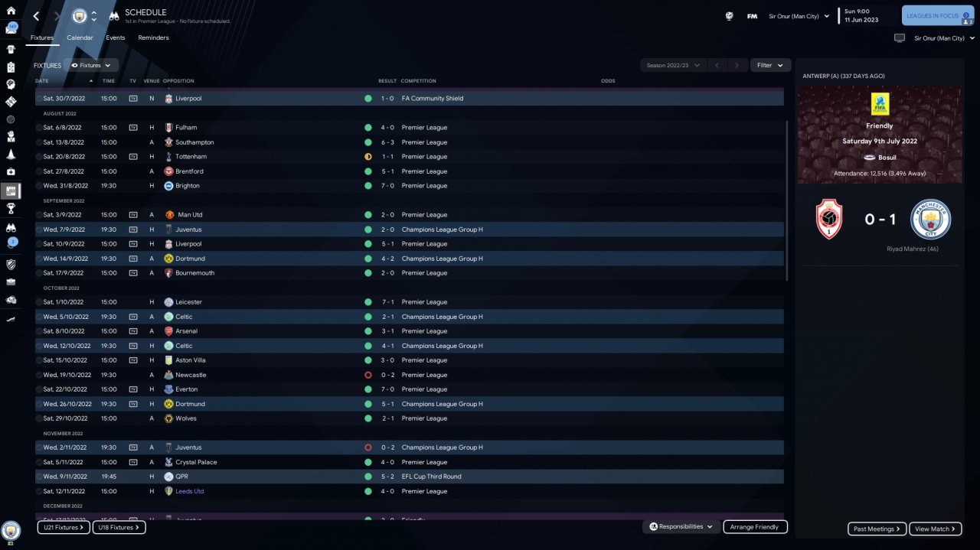Open the Season 2022/23 dropdown
This screenshot has width=980, height=550.
click(x=673, y=66)
